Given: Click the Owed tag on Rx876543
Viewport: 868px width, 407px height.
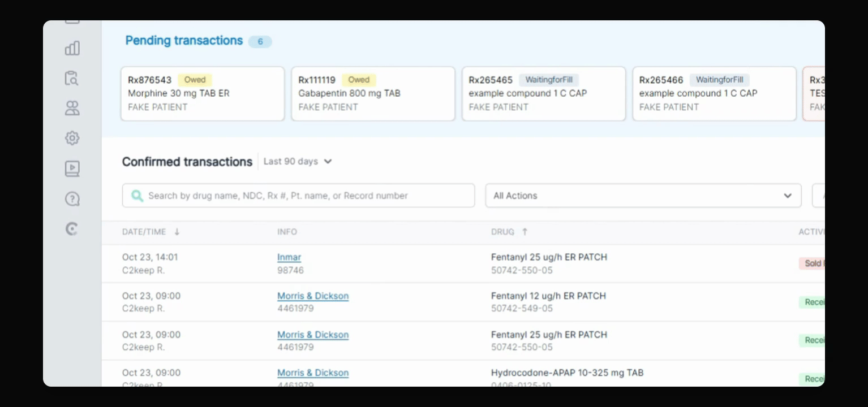Looking at the screenshot, I should 195,80.
